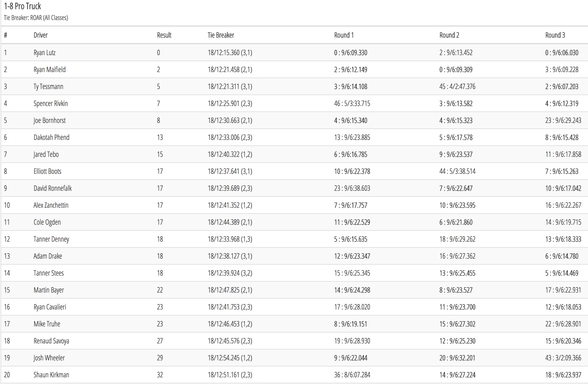Click result value '22' for Martin Bayer
This screenshot has height=384, width=588.
160,290
